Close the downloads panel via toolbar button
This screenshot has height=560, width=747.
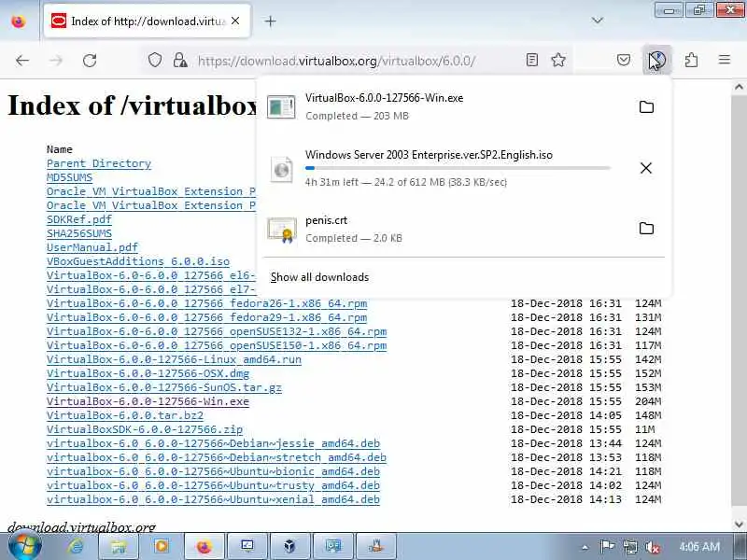[657, 60]
